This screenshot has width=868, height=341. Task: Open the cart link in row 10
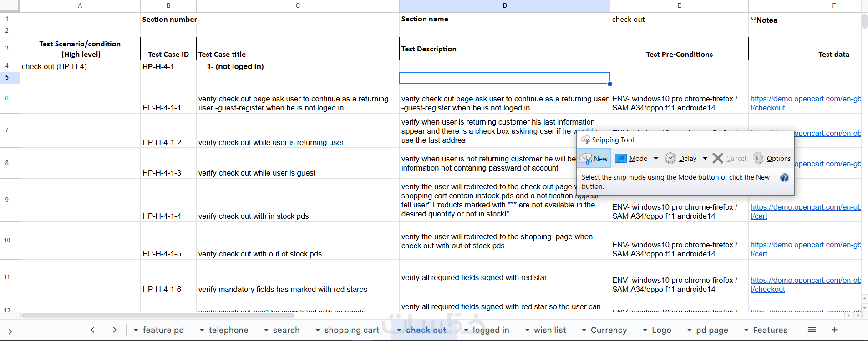(806, 249)
